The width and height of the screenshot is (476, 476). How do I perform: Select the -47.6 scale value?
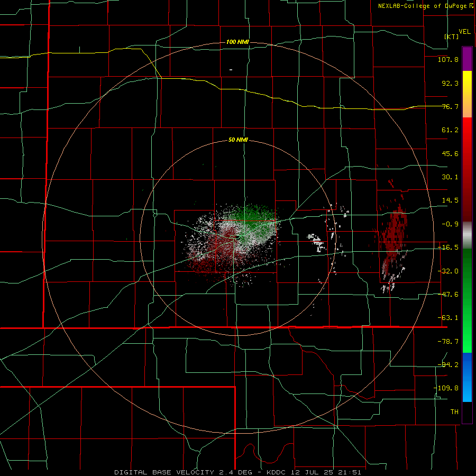[x=448, y=295]
